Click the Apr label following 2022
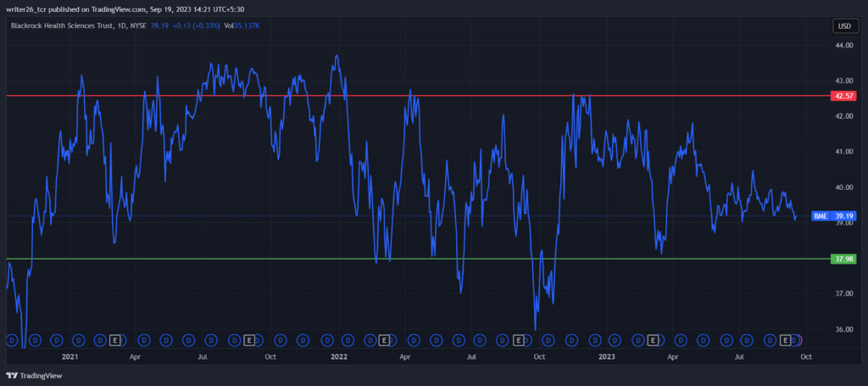Image resolution: width=868 pixels, height=386 pixels. tap(404, 357)
